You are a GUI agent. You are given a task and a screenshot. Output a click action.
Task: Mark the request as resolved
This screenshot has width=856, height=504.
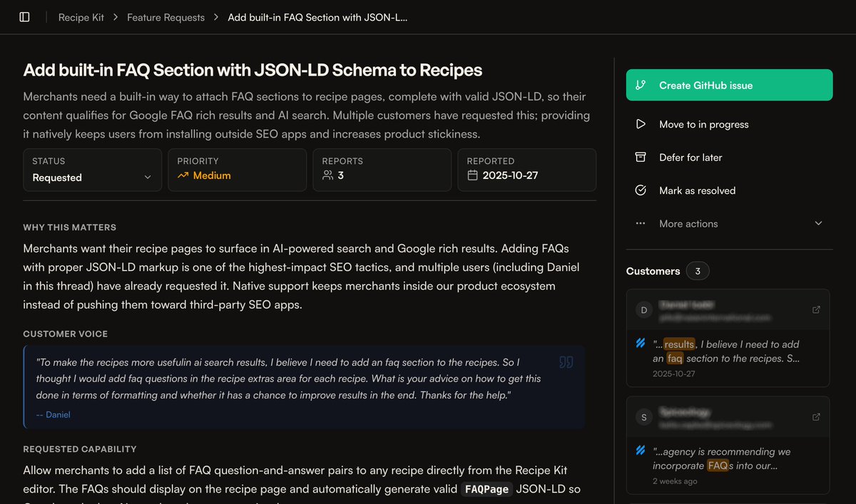coord(729,190)
